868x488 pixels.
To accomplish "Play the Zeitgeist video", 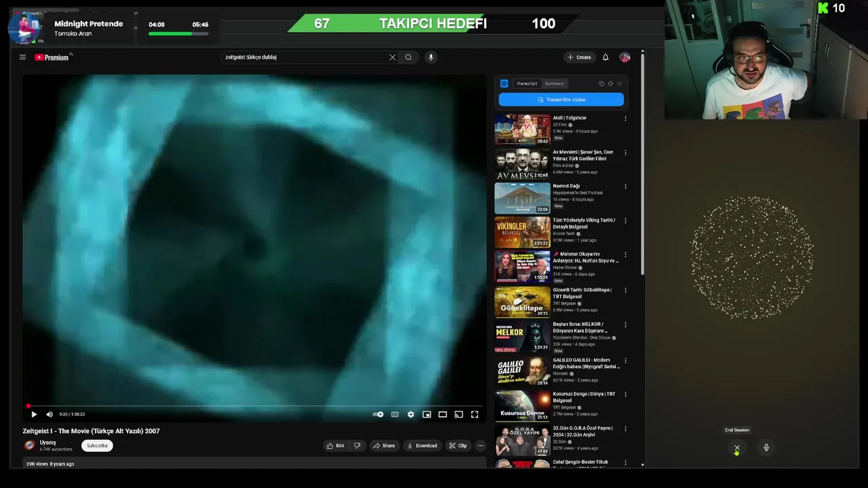I will pyautogui.click(x=34, y=414).
